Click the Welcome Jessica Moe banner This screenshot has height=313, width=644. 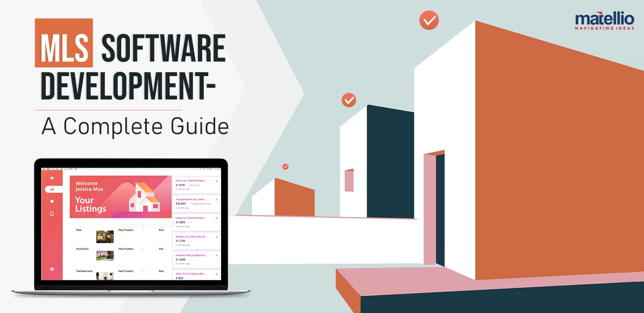tap(121, 196)
